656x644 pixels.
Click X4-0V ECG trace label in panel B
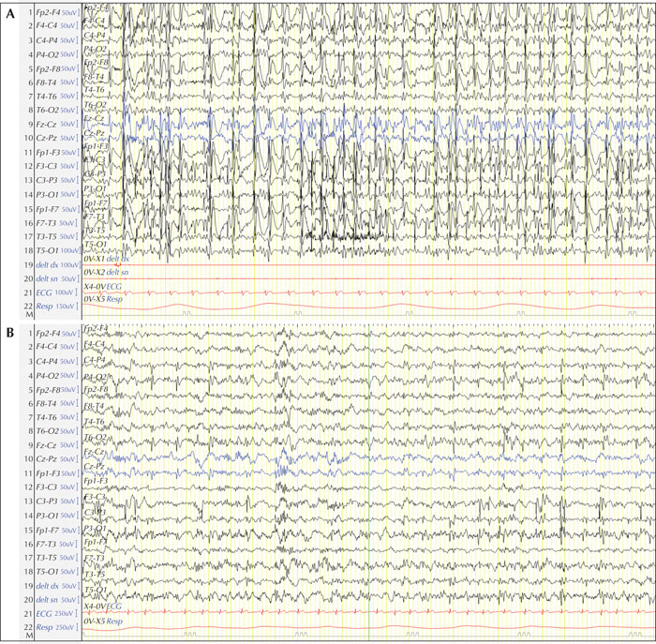pyautogui.click(x=103, y=607)
